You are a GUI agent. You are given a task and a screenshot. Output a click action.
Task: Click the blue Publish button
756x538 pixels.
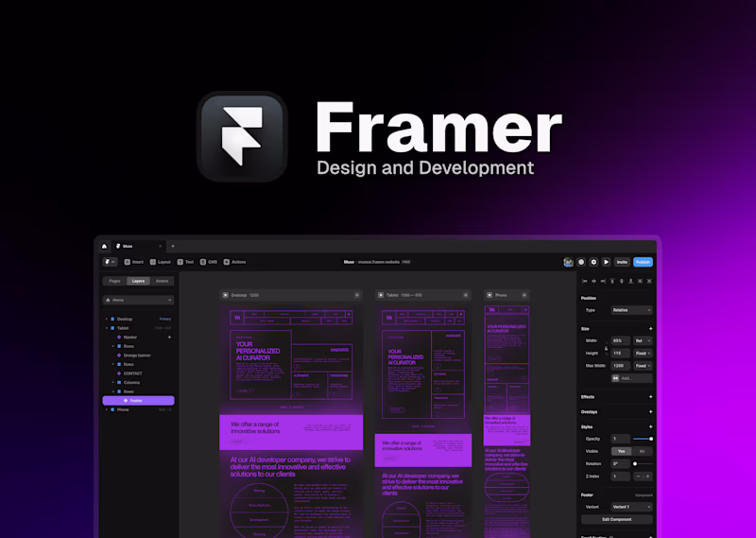click(643, 262)
